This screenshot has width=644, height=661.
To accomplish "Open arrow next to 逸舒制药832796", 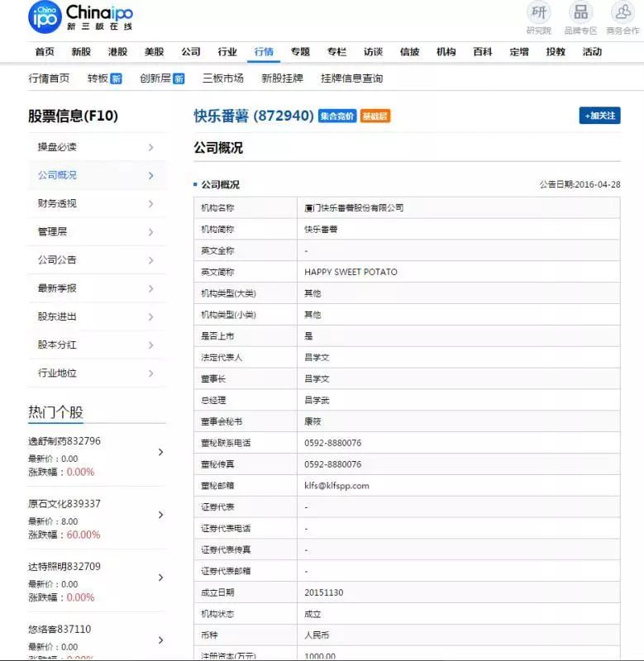I will pyautogui.click(x=160, y=452).
